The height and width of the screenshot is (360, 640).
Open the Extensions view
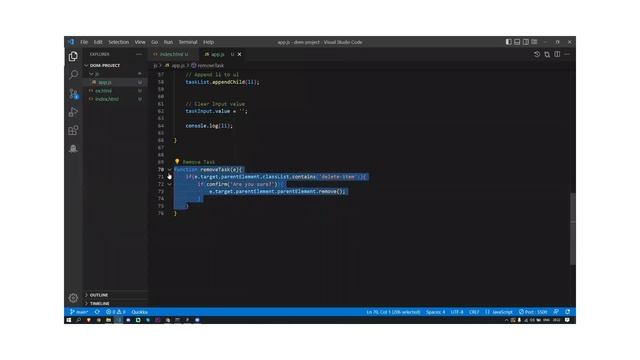[x=73, y=130]
